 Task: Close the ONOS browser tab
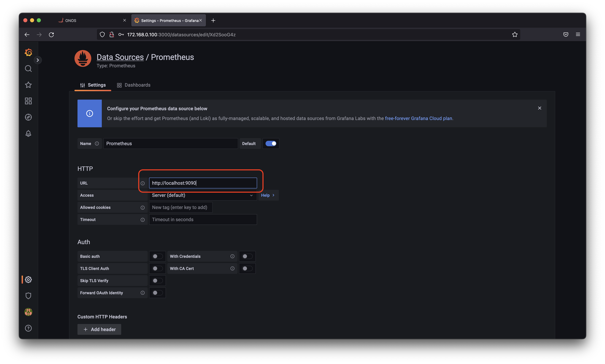pos(125,20)
